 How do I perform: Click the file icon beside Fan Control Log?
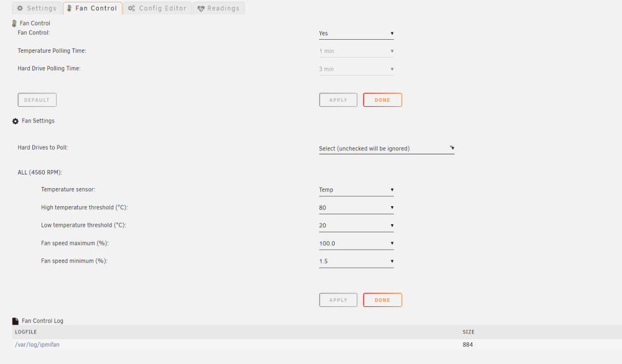coord(16,321)
